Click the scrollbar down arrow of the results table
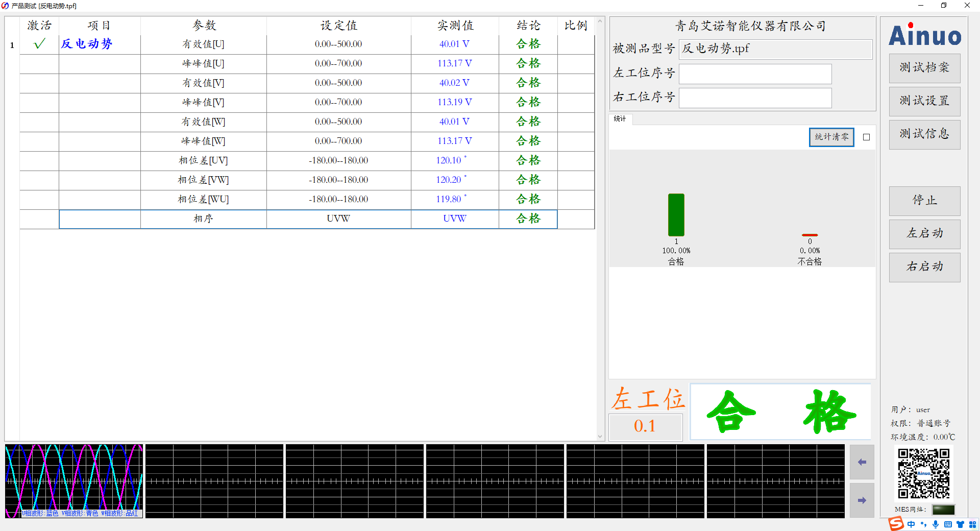 click(600, 437)
